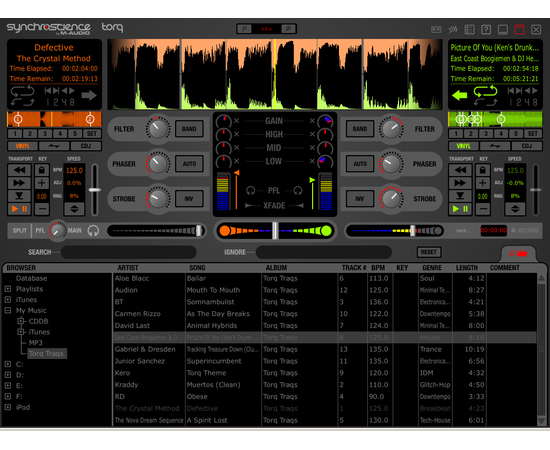Enable left Strobe INV button
550x450 pixels.
189,199
